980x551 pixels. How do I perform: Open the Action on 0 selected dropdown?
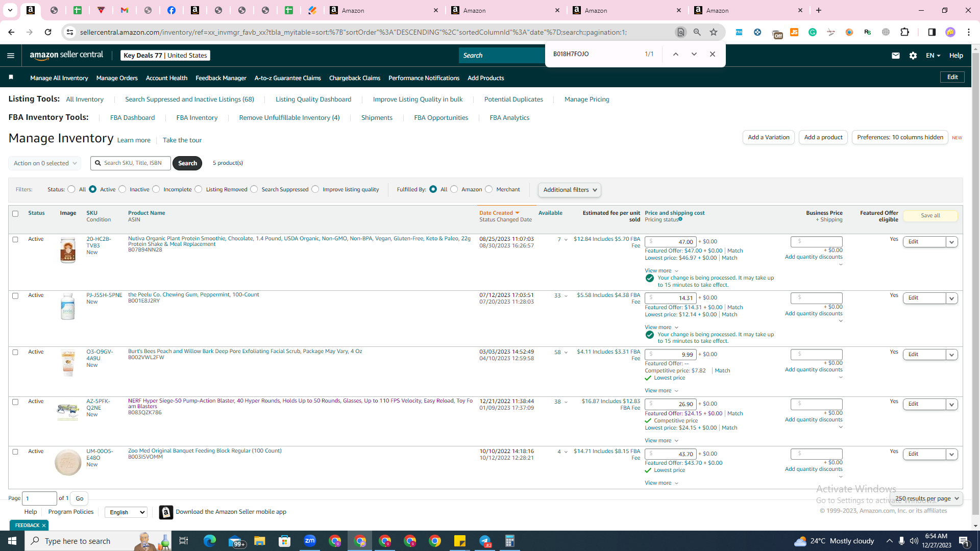[x=45, y=163]
